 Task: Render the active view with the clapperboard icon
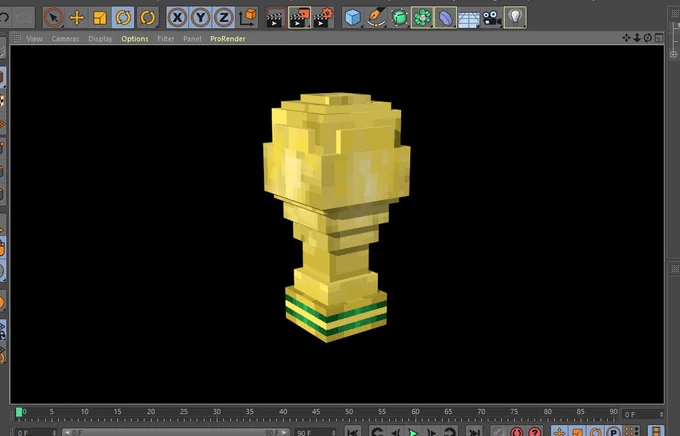tap(275, 18)
